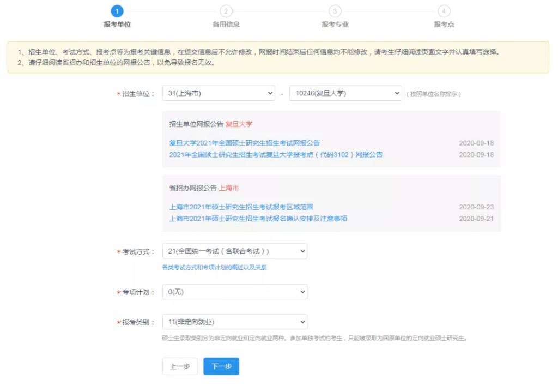Click the red 复旦大学 heading text
Screen dimensions: 558x392
pyautogui.click(x=239, y=124)
